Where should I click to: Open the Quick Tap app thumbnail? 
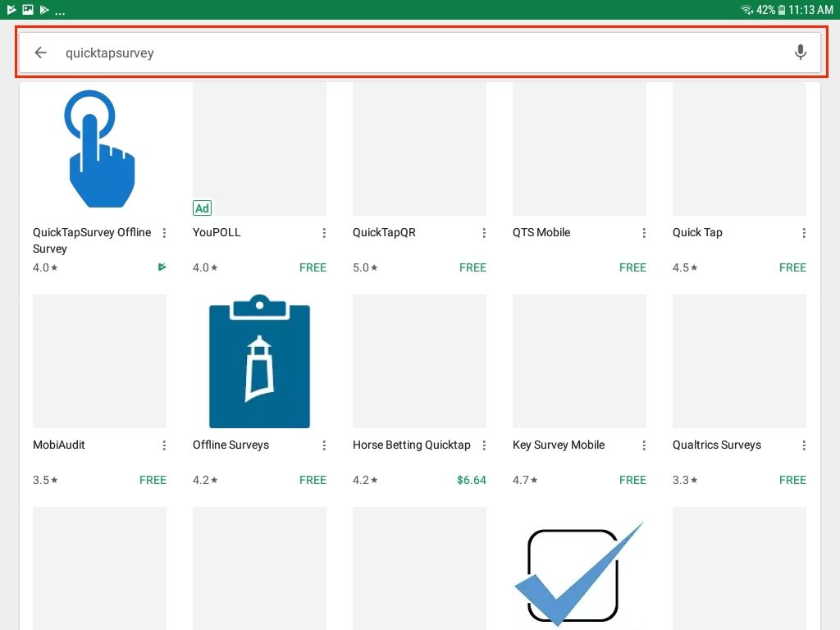(x=739, y=149)
